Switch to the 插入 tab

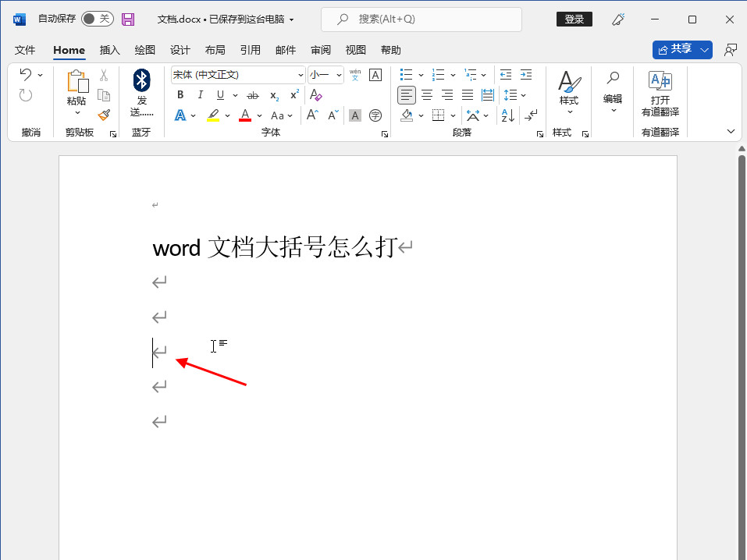pos(109,50)
